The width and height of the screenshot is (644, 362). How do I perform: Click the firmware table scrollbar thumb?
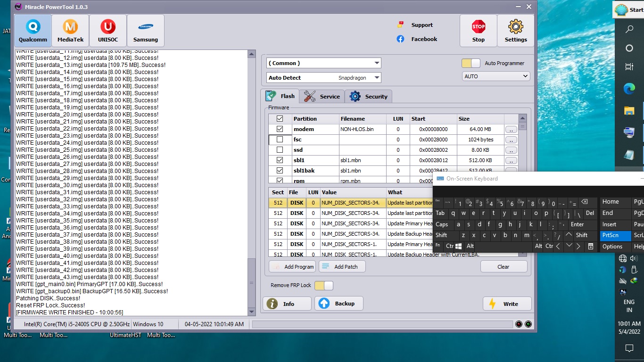point(523,125)
